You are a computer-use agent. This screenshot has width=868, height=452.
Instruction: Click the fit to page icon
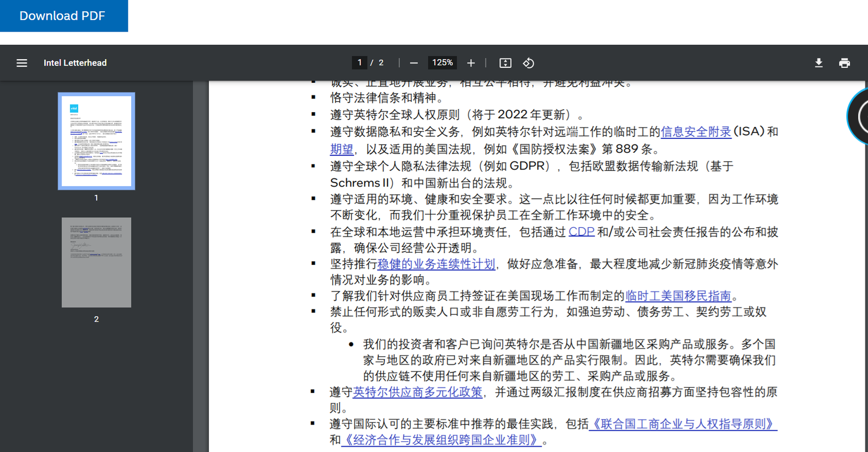505,63
